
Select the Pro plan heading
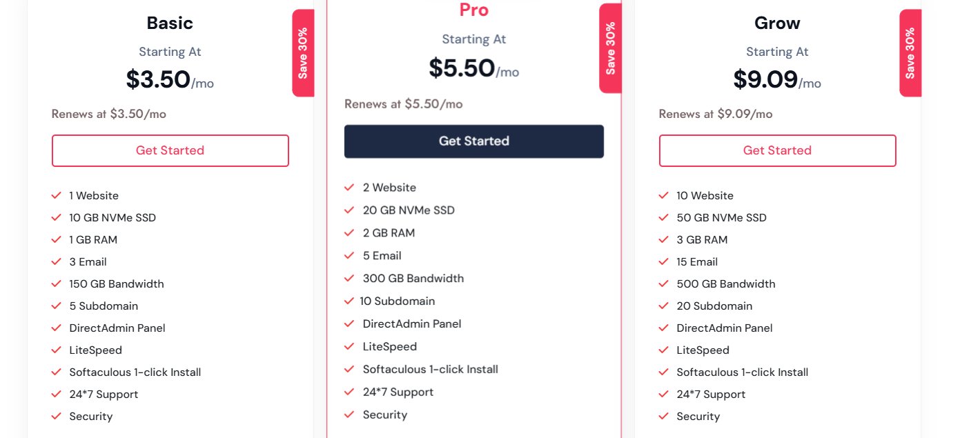coord(474,10)
